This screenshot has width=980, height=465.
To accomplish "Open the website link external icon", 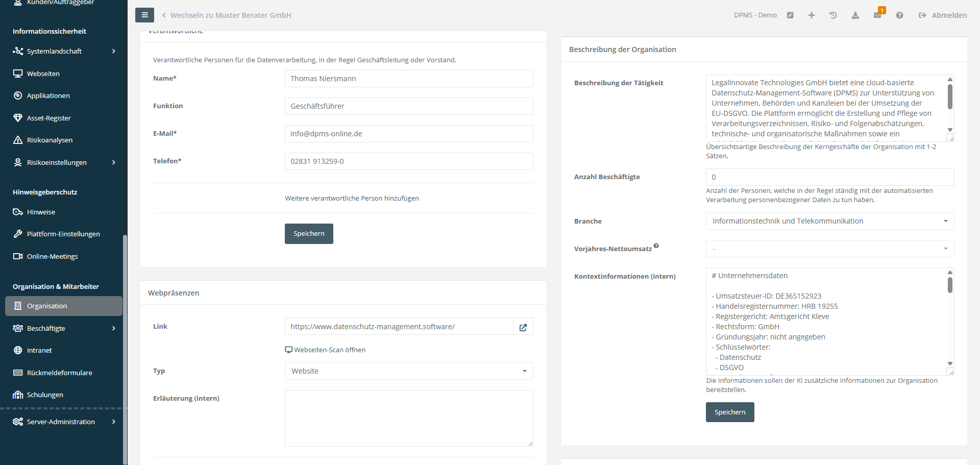I will click(x=523, y=327).
